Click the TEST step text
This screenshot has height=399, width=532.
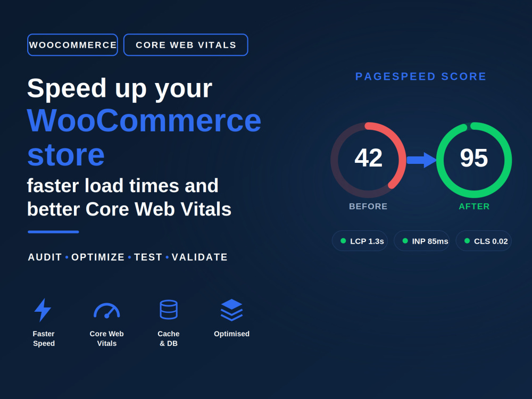coord(148,257)
